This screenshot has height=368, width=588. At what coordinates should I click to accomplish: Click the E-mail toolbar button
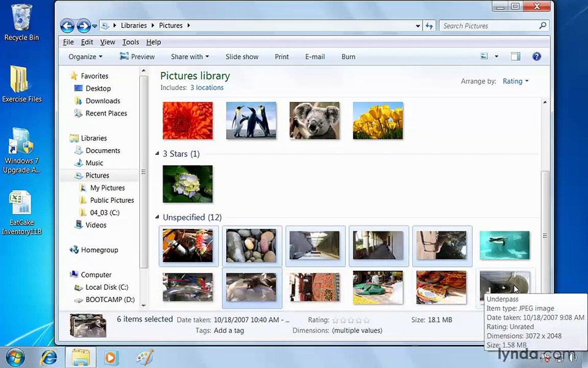pos(315,57)
